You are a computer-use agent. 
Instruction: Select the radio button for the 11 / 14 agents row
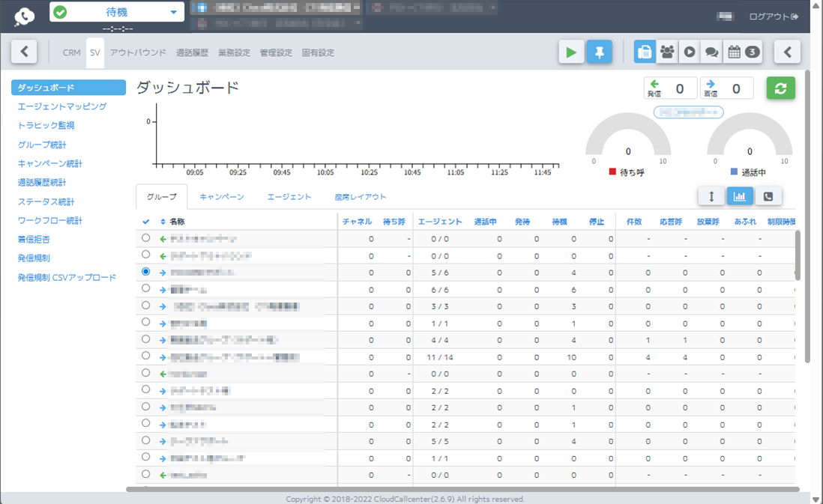tap(145, 356)
